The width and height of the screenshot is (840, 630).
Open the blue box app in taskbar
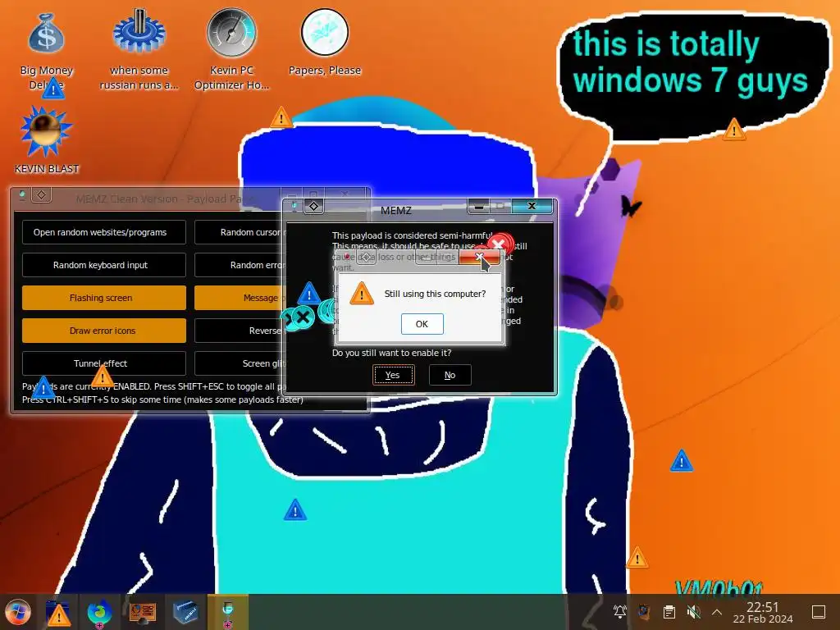[185, 612]
